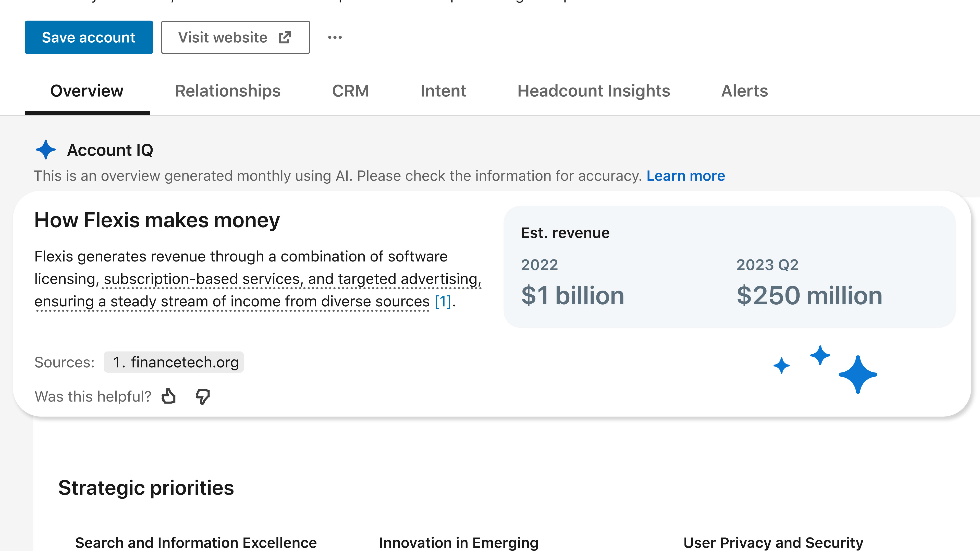The height and width of the screenshot is (551, 980).
Task: Click the $1 billion 2022 revenue figure
Action: [572, 296]
